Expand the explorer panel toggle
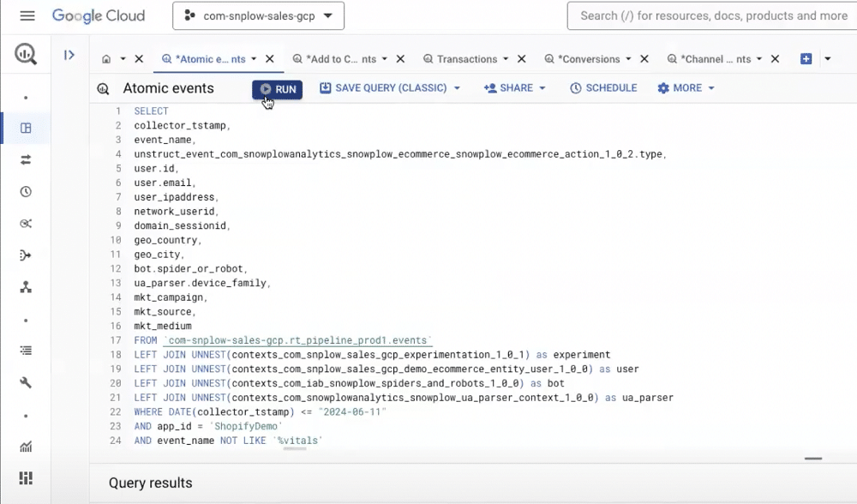Viewport: 857px width, 504px height. pos(69,55)
